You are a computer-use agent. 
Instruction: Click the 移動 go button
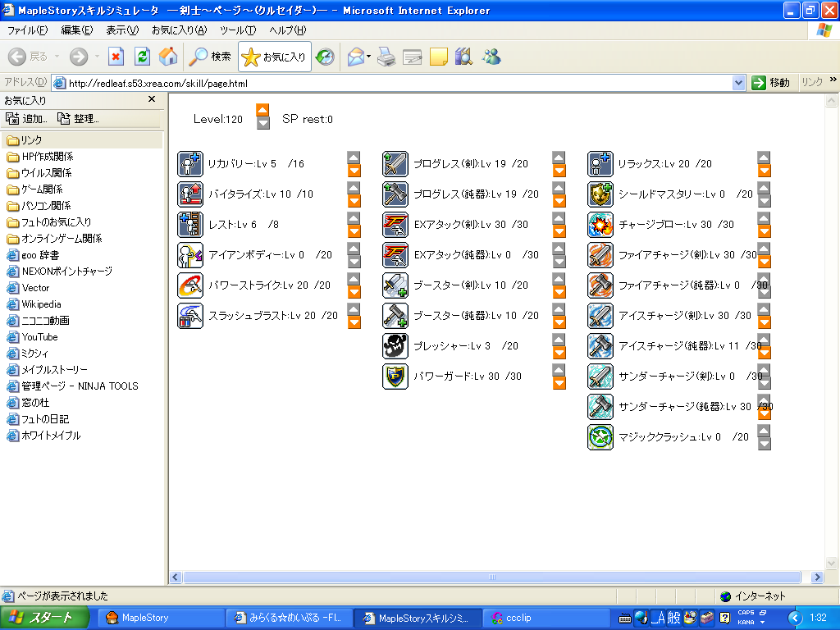(771, 83)
